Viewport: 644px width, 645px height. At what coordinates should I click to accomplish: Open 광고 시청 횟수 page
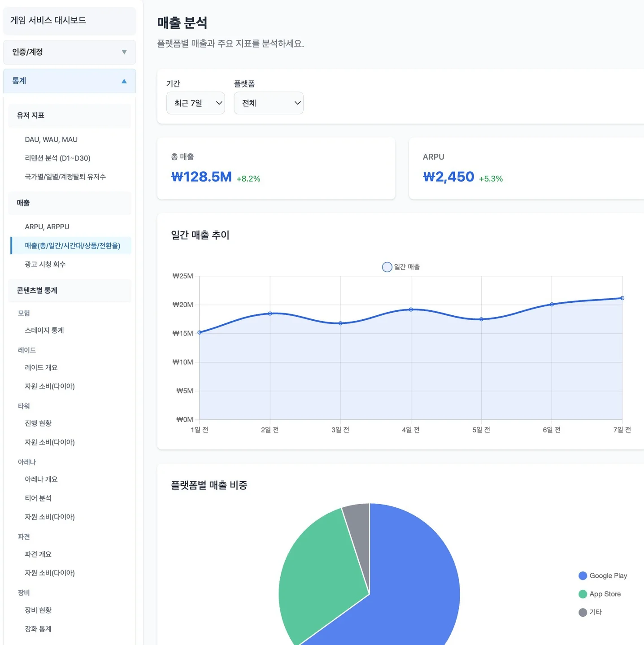pyautogui.click(x=45, y=264)
